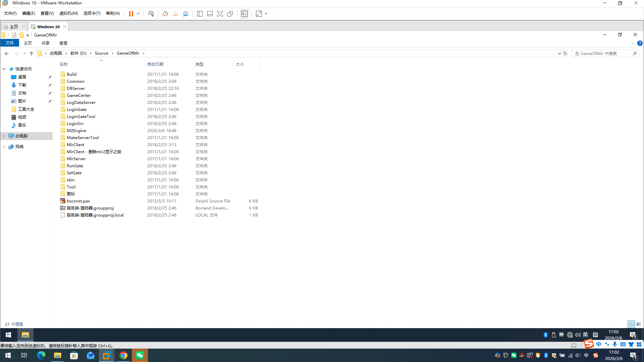Open the snapshot manager wrench icon
Image resolution: width=644 pixels, height=362 pixels.
185,14
